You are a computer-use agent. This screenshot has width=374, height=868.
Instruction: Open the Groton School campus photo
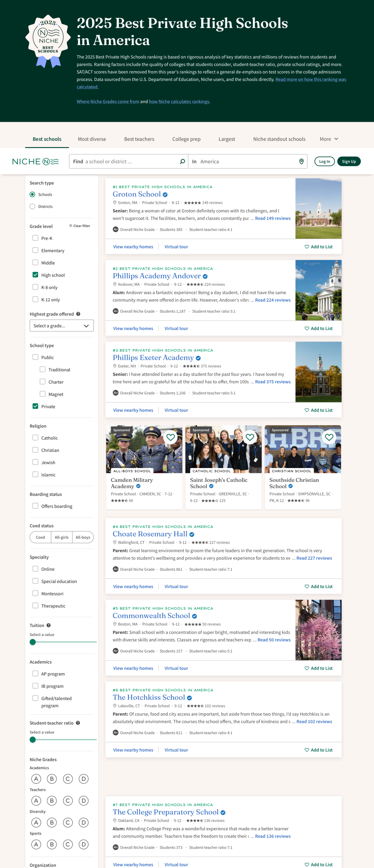(319, 209)
